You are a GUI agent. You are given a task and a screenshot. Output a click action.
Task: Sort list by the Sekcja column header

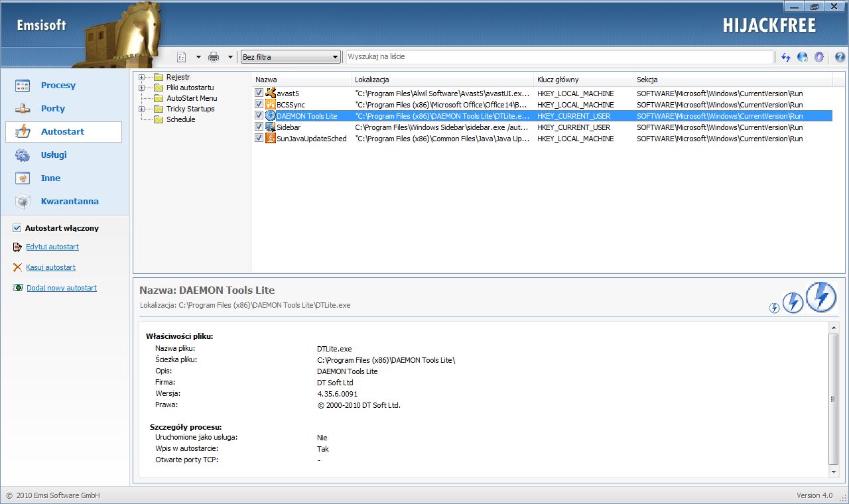[733, 80]
